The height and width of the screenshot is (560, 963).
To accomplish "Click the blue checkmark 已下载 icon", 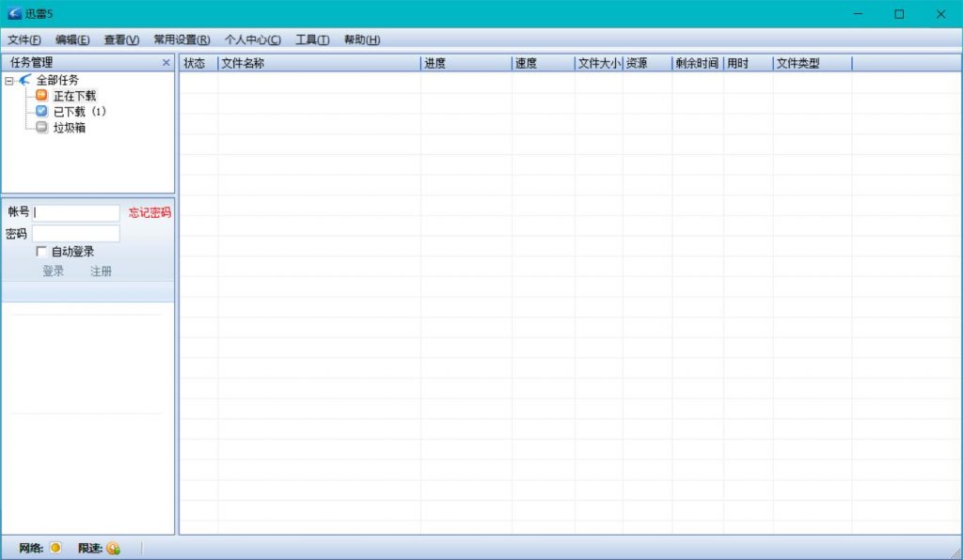I will (x=41, y=111).
